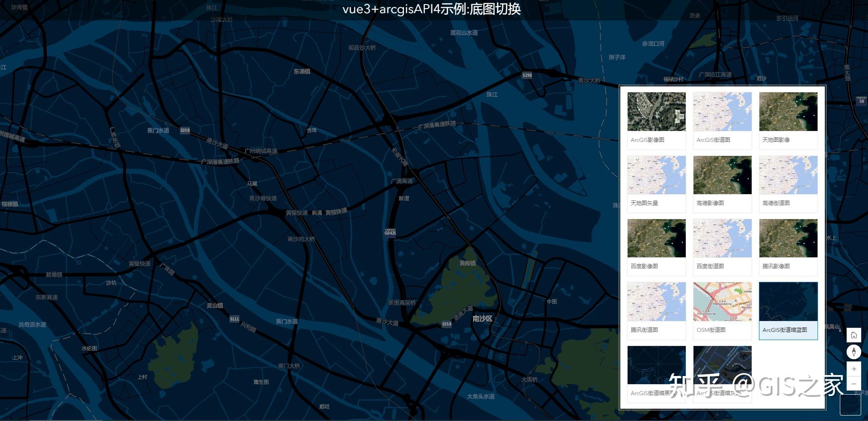Zoom in with the plus button
This screenshot has width=868, height=421.
click(854, 369)
